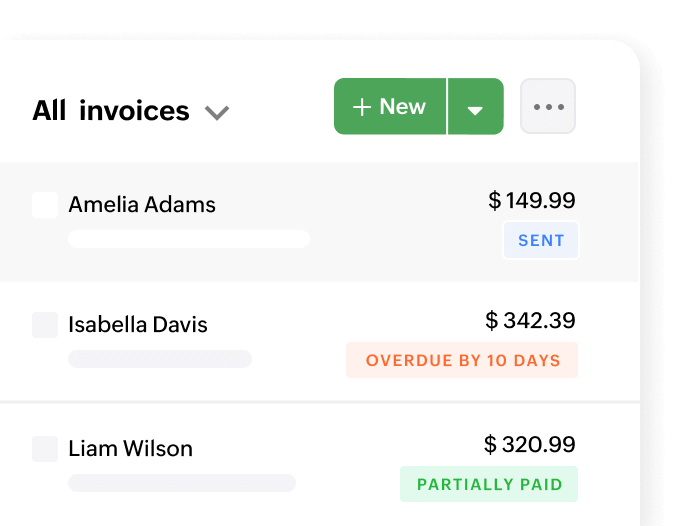
Task: Open the three-dot more options menu
Action: (548, 107)
